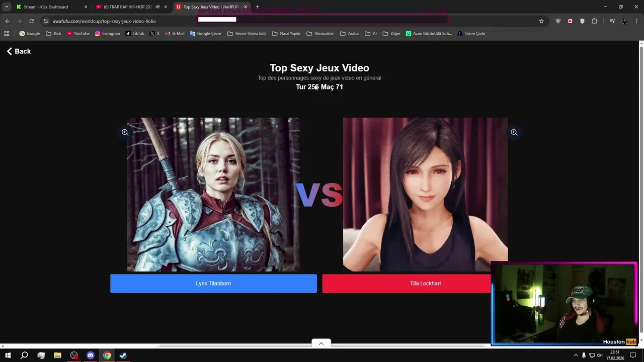Screen dimensions: 644x362
Task: Open the apps grid in bookmarks bar
Action: [x=7, y=34]
